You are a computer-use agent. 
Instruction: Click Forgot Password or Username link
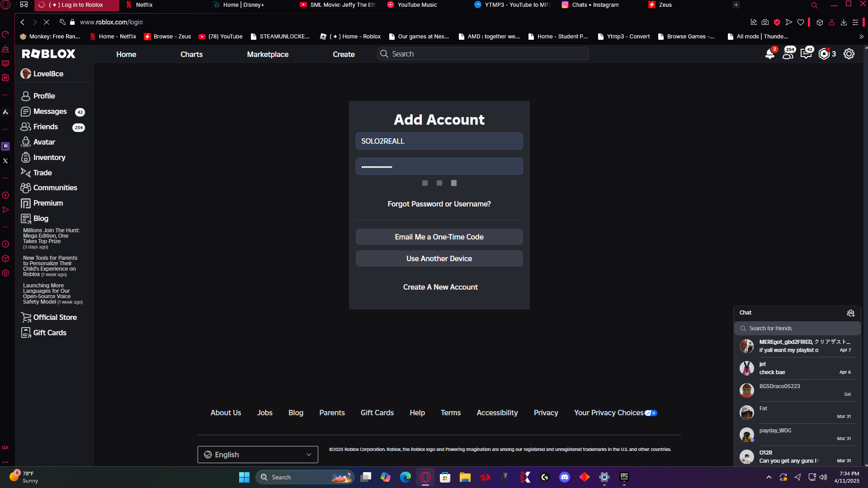point(439,204)
